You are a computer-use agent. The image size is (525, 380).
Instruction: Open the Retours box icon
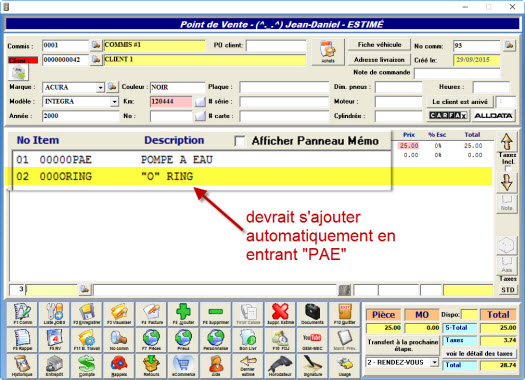tap(151, 366)
